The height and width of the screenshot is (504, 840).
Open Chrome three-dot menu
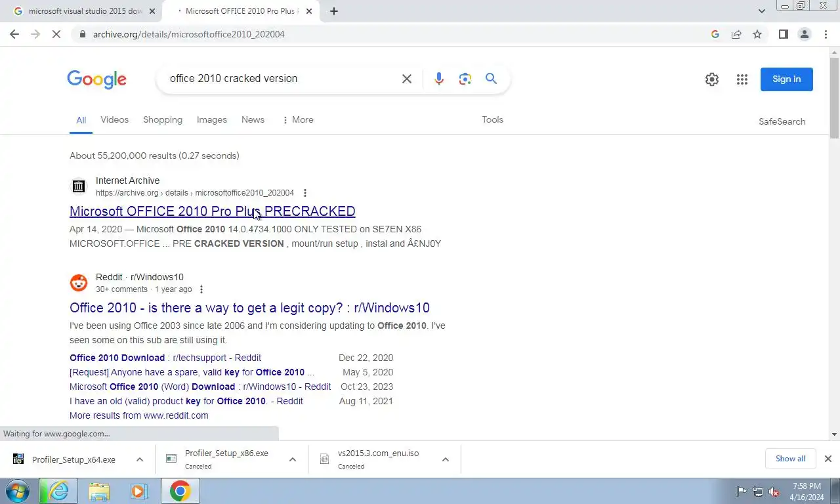pyautogui.click(x=826, y=34)
